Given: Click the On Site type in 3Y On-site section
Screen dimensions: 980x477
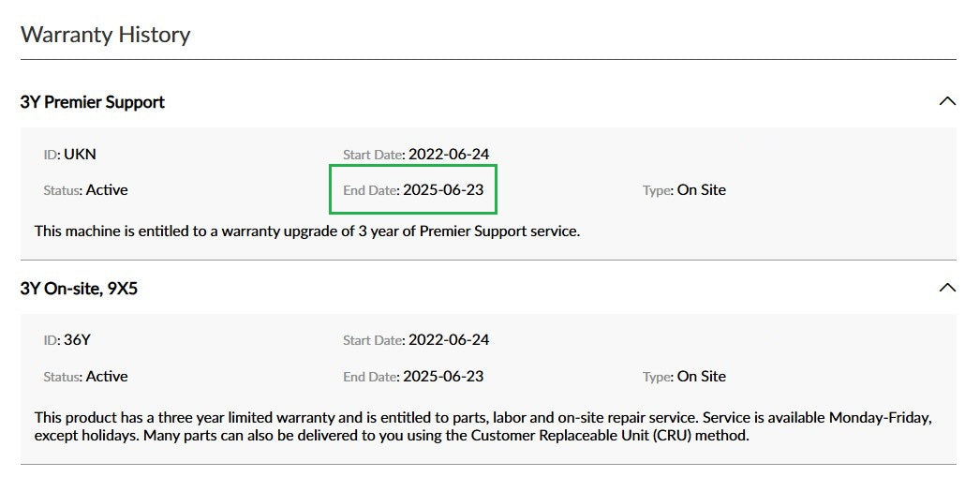Looking at the screenshot, I should pyautogui.click(x=702, y=376).
